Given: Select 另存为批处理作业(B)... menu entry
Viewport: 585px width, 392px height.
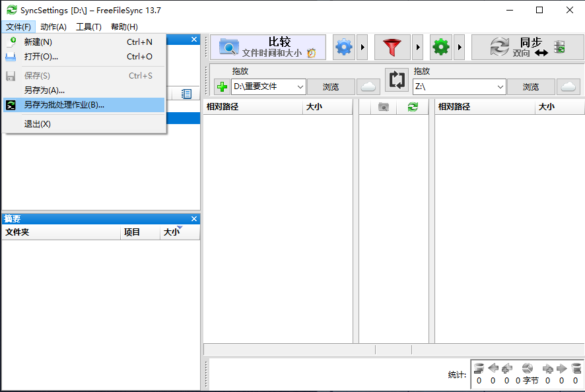Looking at the screenshot, I should pyautogui.click(x=84, y=105).
